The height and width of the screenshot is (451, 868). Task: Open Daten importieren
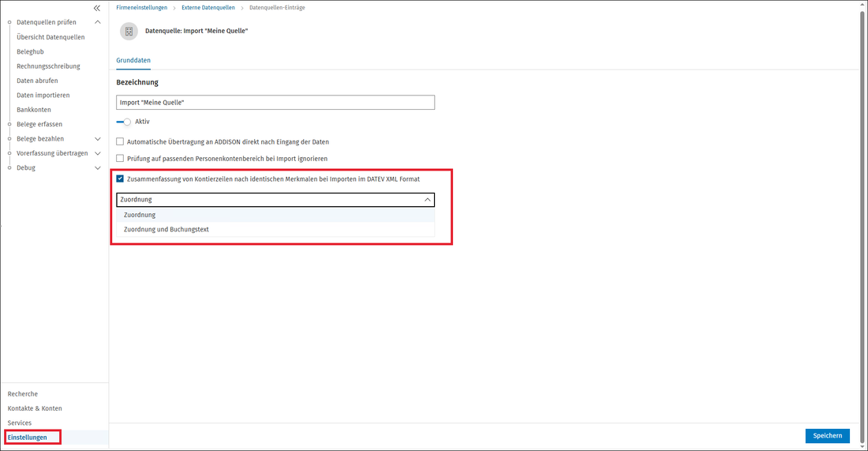coord(43,96)
